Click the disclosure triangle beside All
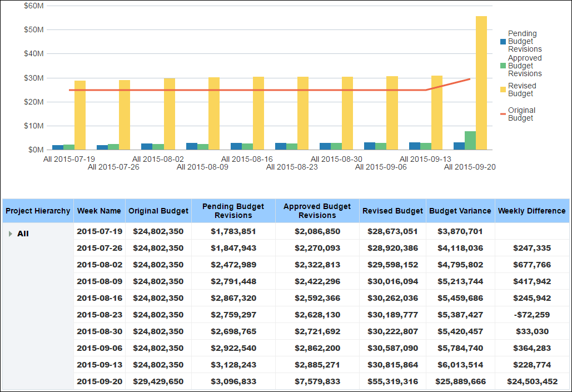 coord(11,233)
